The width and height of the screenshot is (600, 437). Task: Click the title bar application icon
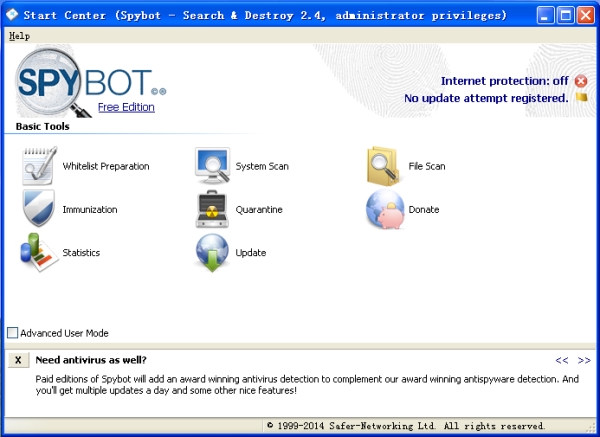click(12, 15)
